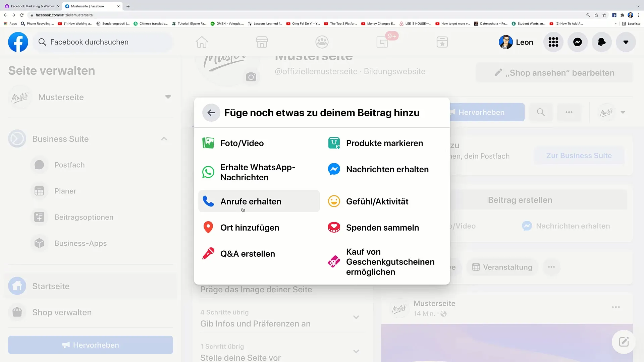Open Business Suite section expander

(x=164, y=139)
